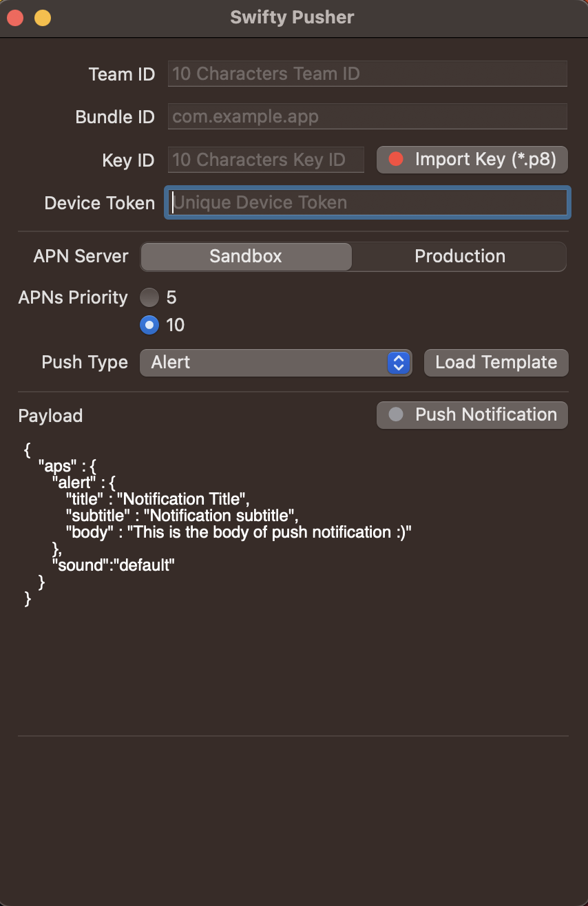Focus the Team ID text field
This screenshot has height=906, width=588.
pos(367,74)
